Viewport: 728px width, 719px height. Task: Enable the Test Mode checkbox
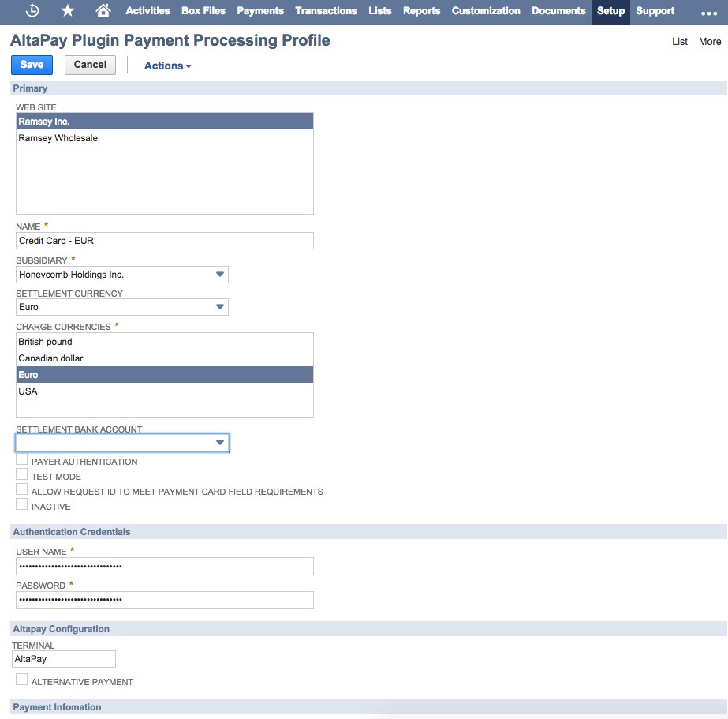(x=21, y=474)
